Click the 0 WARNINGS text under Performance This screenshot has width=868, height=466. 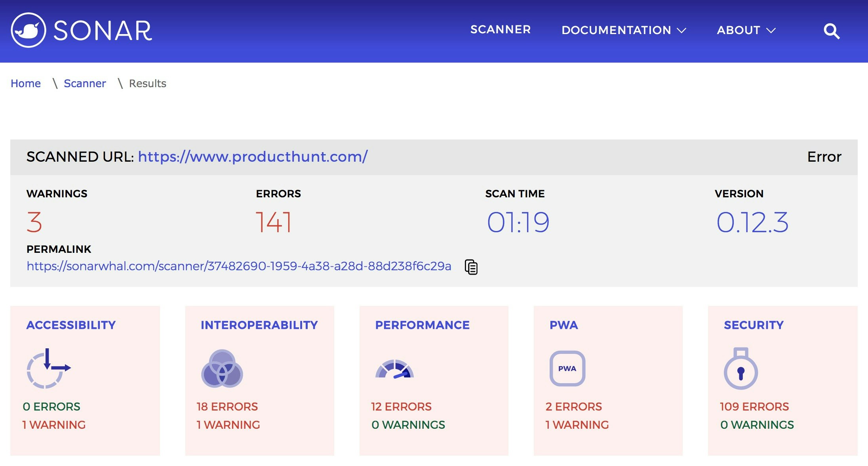coord(408,425)
